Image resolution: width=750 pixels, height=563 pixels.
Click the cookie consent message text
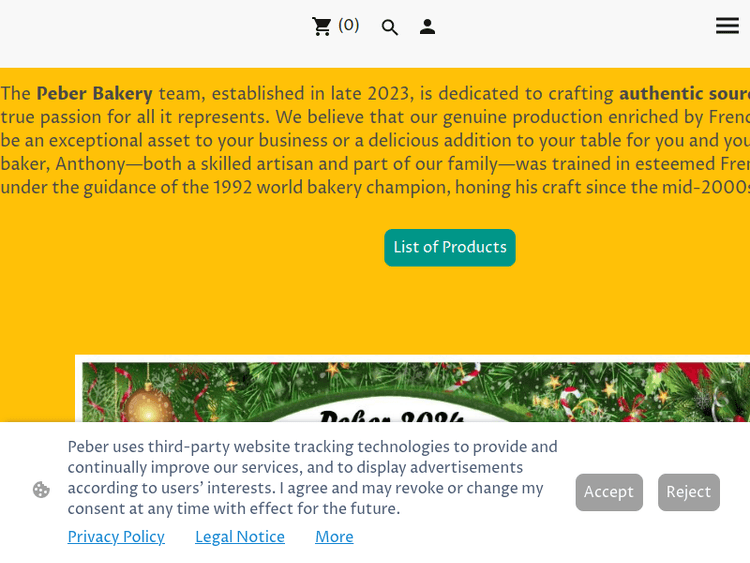tap(310, 478)
